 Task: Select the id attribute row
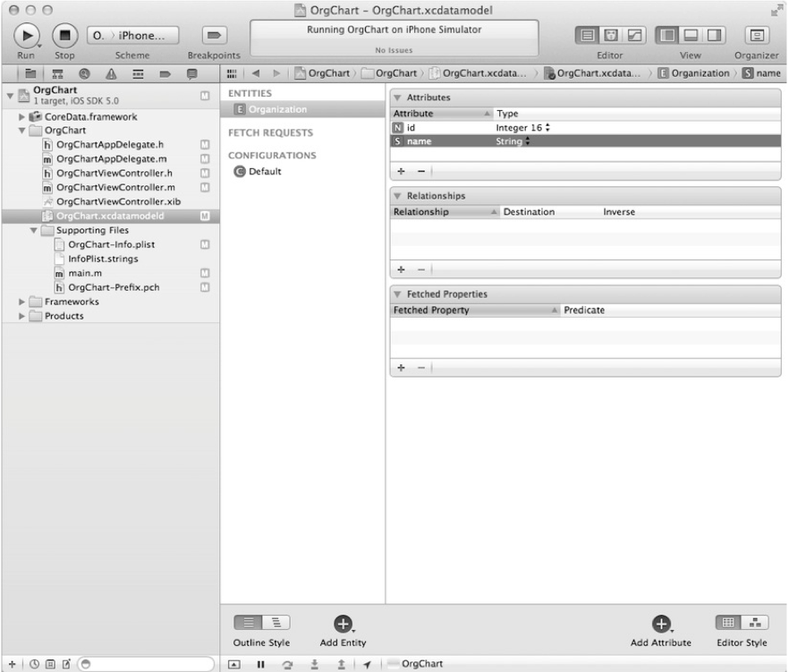(x=586, y=128)
